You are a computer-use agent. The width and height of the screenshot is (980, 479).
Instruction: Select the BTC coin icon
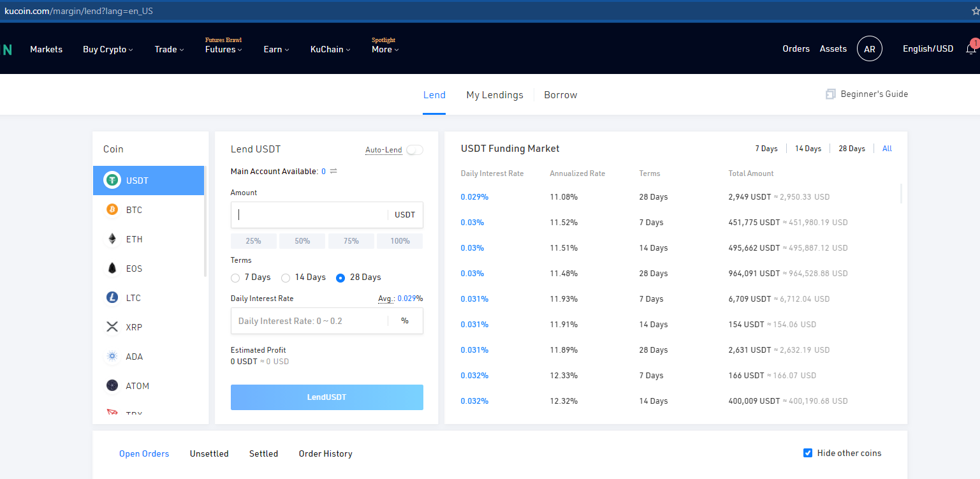[x=112, y=209]
